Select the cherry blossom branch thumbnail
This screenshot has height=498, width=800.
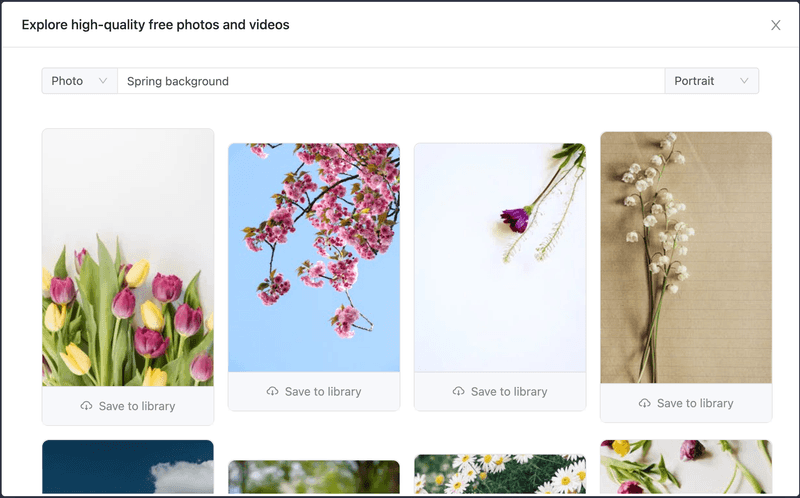pyautogui.click(x=314, y=257)
